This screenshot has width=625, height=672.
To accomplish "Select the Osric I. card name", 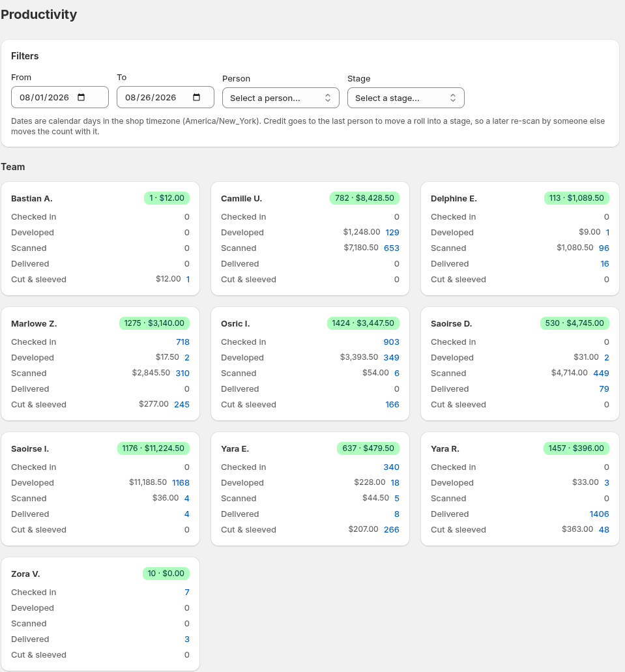I will [x=235, y=323].
